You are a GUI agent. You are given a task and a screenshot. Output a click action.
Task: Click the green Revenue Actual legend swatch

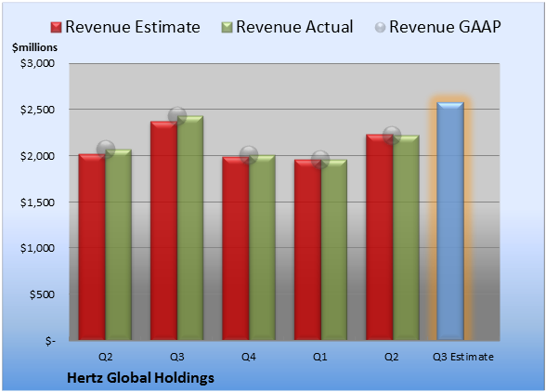coord(227,28)
